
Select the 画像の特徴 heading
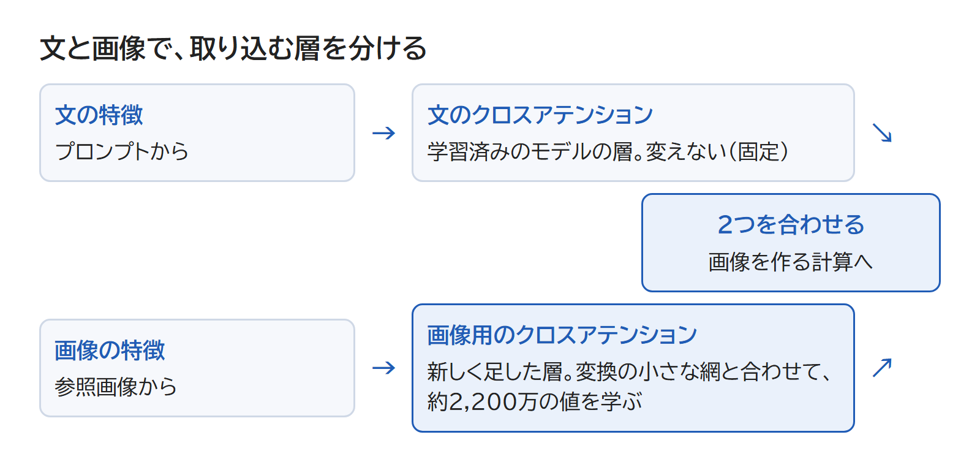(x=110, y=351)
